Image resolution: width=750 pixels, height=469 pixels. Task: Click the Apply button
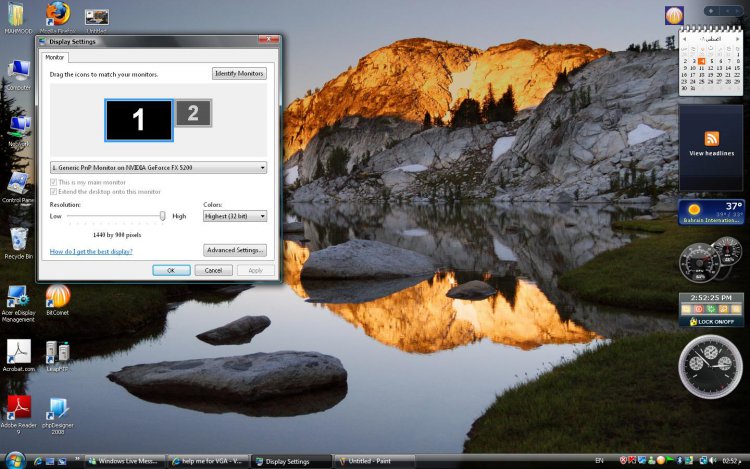(x=255, y=271)
